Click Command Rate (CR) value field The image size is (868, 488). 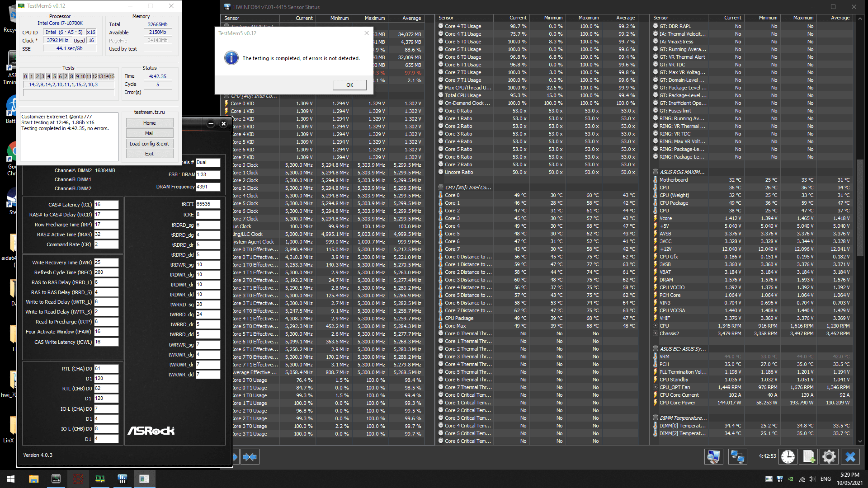tap(106, 244)
